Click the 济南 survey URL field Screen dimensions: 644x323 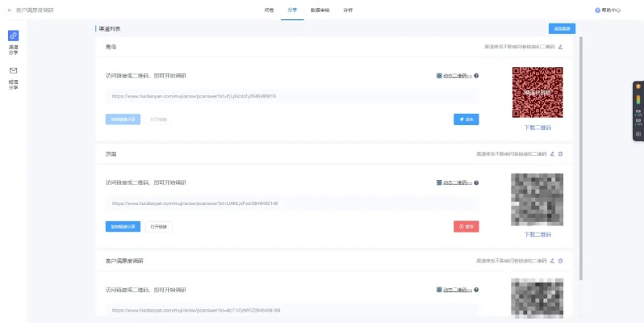[x=291, y=203]
